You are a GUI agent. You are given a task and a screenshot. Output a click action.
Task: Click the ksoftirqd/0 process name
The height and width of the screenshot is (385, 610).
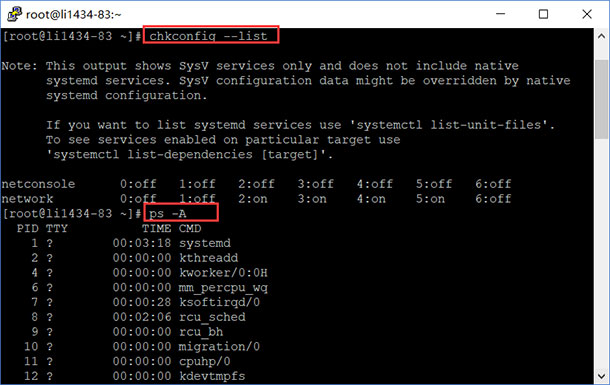pos(219,302)
